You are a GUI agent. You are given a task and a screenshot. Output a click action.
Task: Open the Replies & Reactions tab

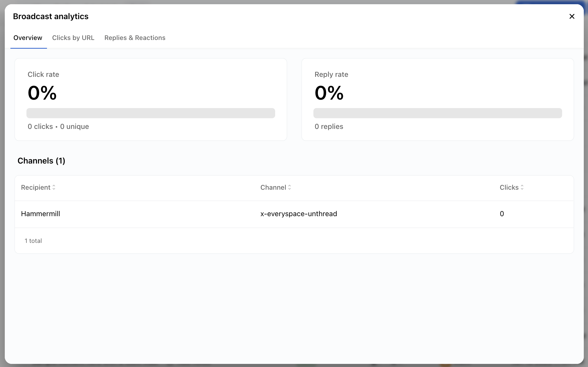(135, 38)
